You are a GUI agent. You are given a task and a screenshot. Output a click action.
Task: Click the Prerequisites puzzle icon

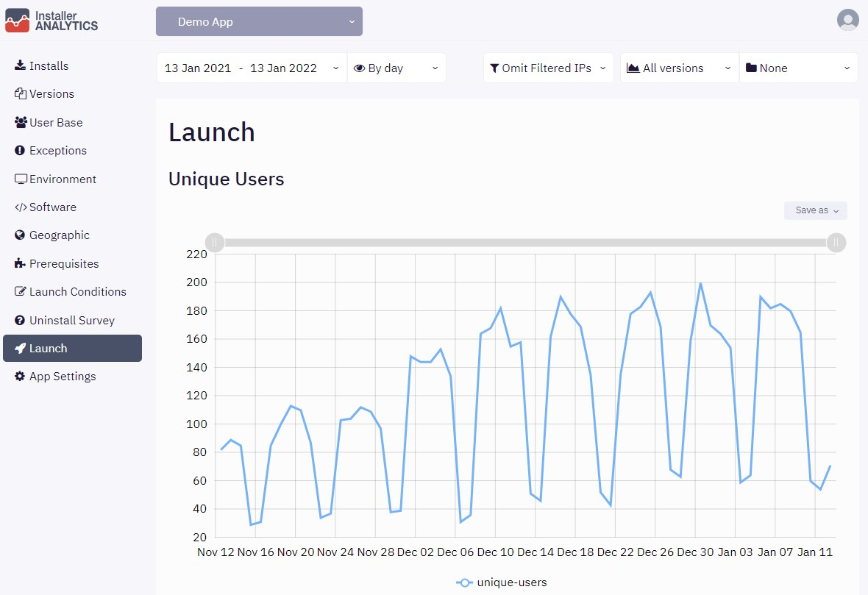[20, 263]
